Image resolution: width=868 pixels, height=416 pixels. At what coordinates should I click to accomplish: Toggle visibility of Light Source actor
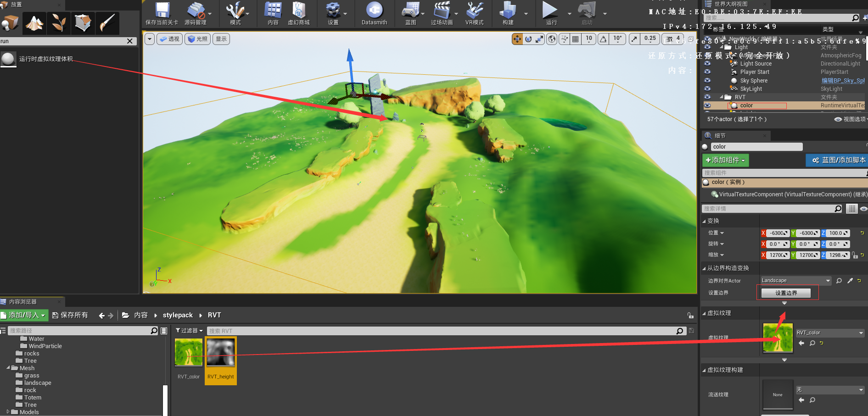(707, 63)
